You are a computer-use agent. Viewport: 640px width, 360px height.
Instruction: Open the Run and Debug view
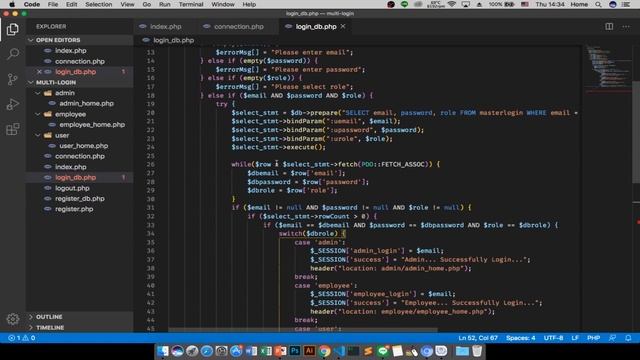13,104
